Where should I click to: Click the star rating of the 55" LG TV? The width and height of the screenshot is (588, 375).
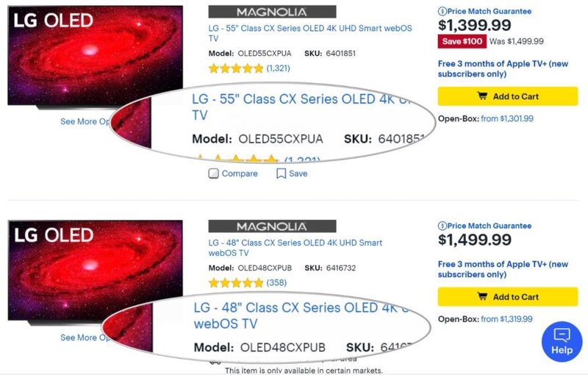point(235,68)
